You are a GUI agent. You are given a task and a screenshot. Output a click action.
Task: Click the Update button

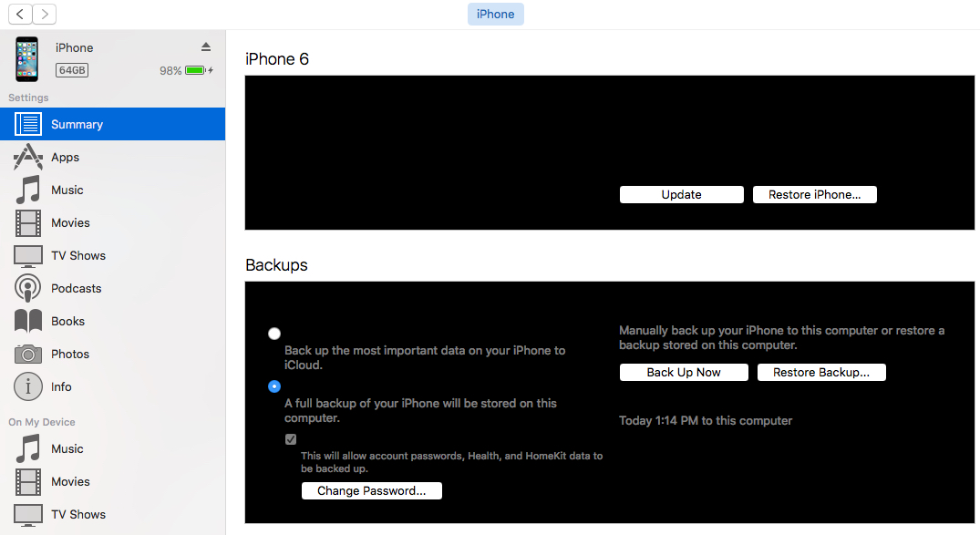click(681, 194)
